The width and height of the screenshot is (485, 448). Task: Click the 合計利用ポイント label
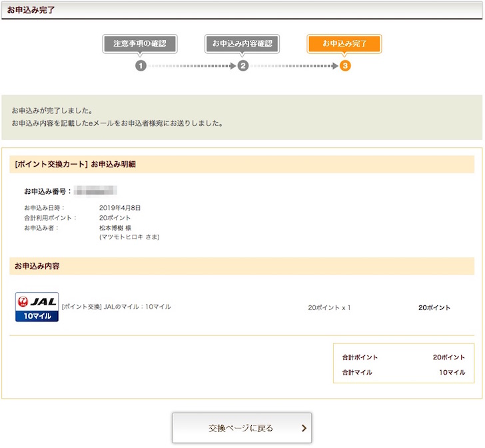pyautogui.click(x=50, y=217)
